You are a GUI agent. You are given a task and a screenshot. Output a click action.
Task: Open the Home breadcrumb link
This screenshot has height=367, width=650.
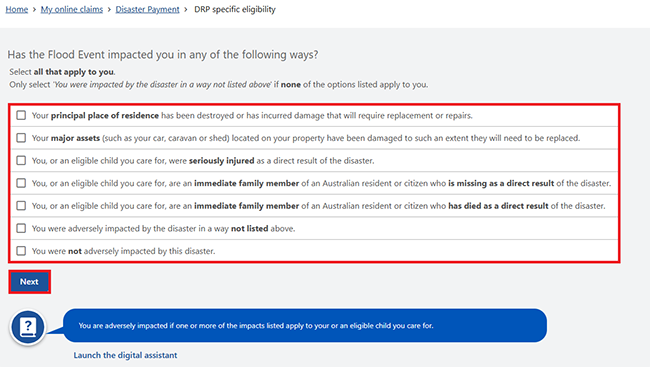[17, 9]
